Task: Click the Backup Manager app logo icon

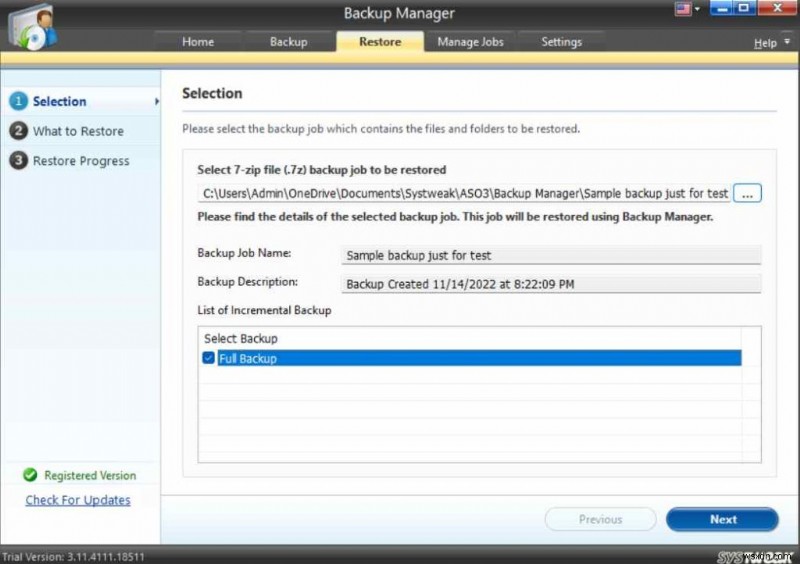Action: (x=33, y=27)
